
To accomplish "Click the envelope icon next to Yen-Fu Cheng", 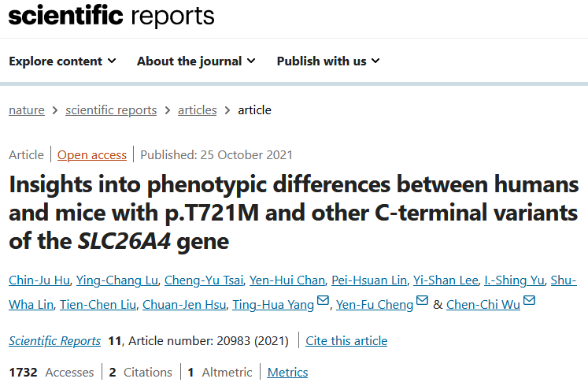I will pos(422,300).
